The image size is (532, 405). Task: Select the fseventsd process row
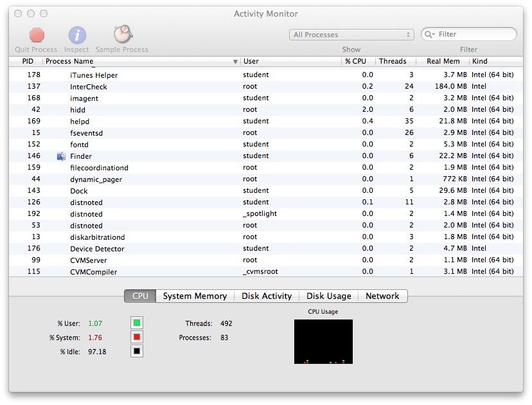click(x=266, y=132)
